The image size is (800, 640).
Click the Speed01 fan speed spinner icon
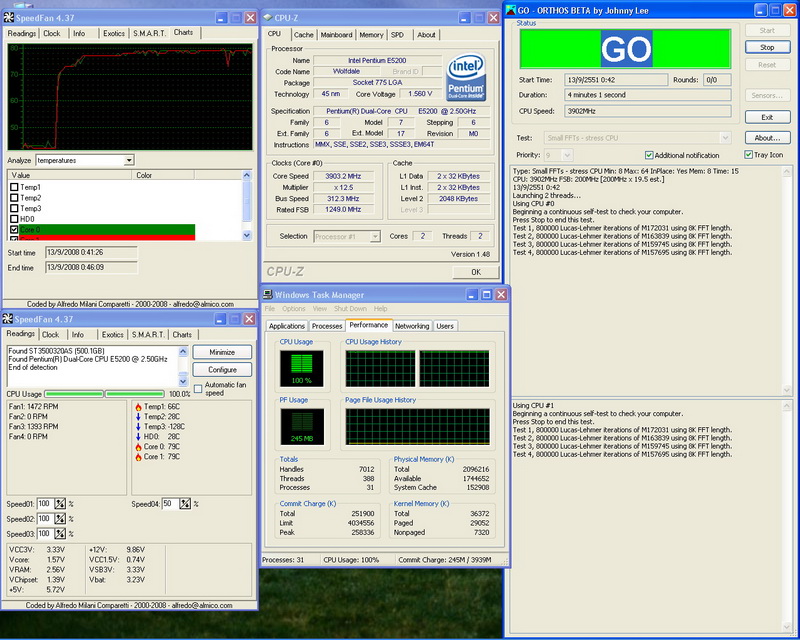60,504
